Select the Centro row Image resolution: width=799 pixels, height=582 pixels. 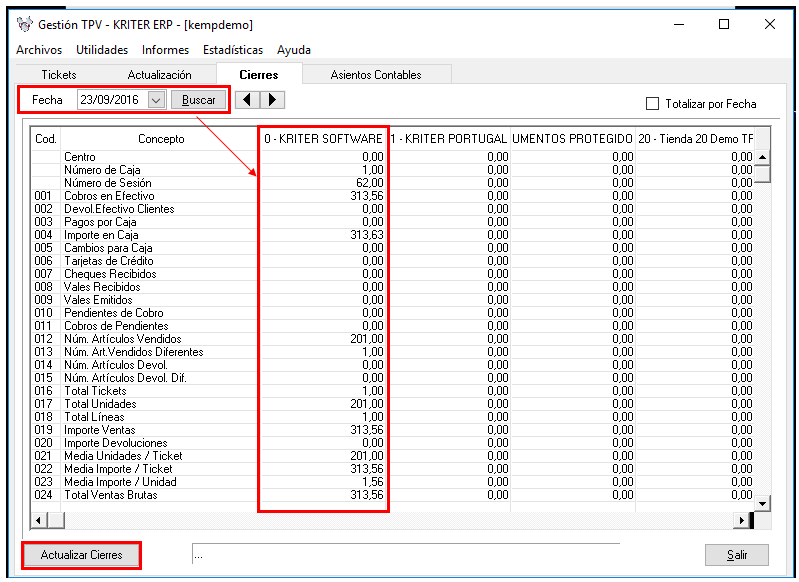(x=392, y=156)
